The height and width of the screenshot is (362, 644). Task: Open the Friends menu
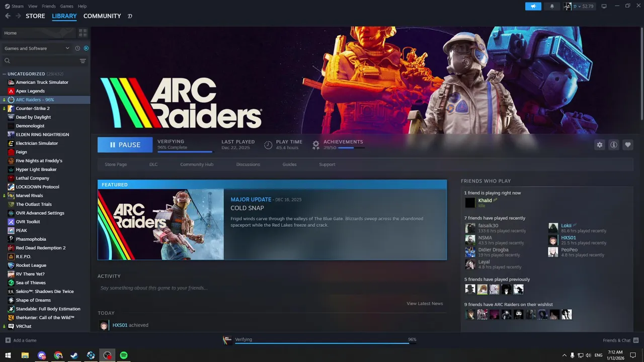[49, 6]
